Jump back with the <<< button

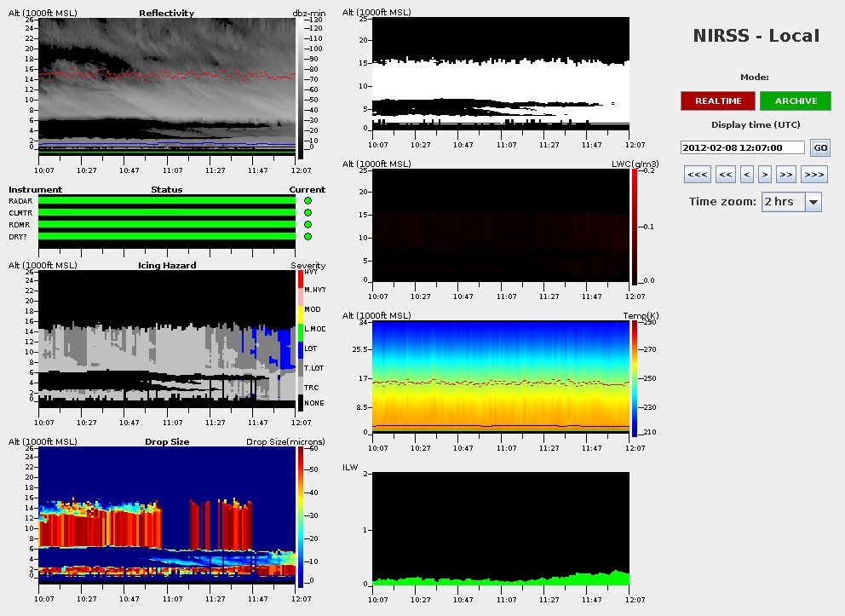(697, 175)
